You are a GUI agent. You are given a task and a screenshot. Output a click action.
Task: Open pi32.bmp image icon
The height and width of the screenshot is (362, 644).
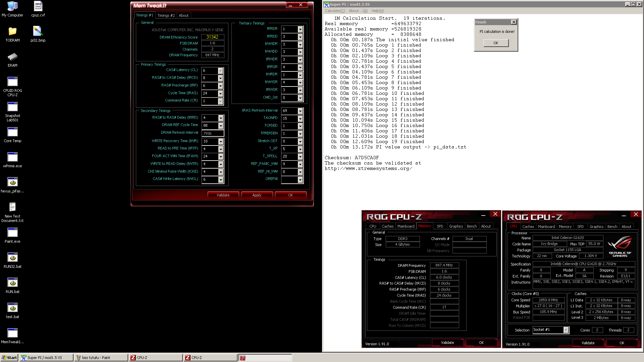coord(38,34)
